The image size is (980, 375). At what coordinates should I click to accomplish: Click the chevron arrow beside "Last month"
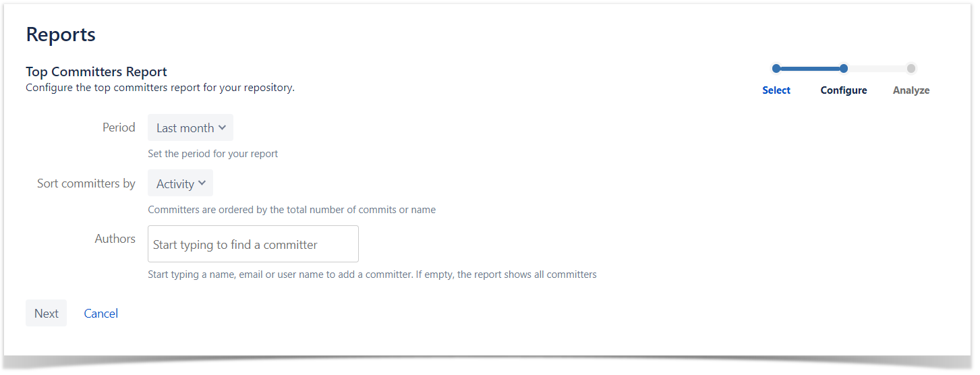[223, 127]
